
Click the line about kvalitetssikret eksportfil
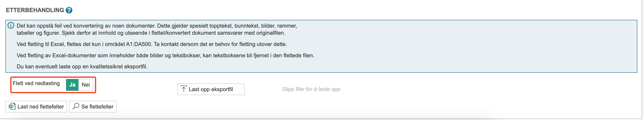tap(82, 66)
